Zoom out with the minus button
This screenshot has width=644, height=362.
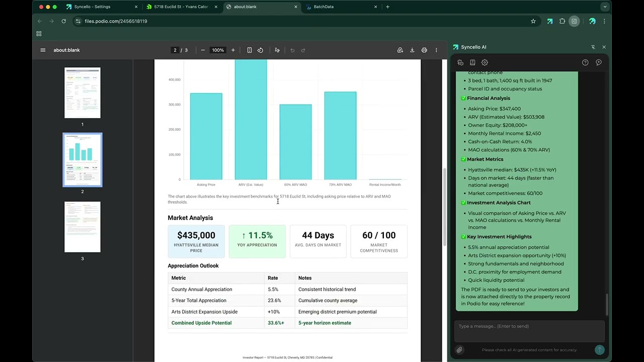click(203, 50)
